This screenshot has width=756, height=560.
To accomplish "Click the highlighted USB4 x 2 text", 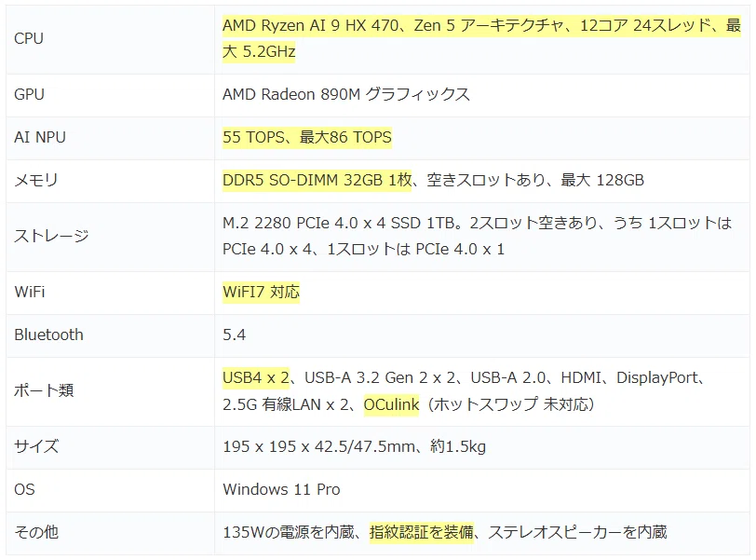I will (x=256, y=377).
